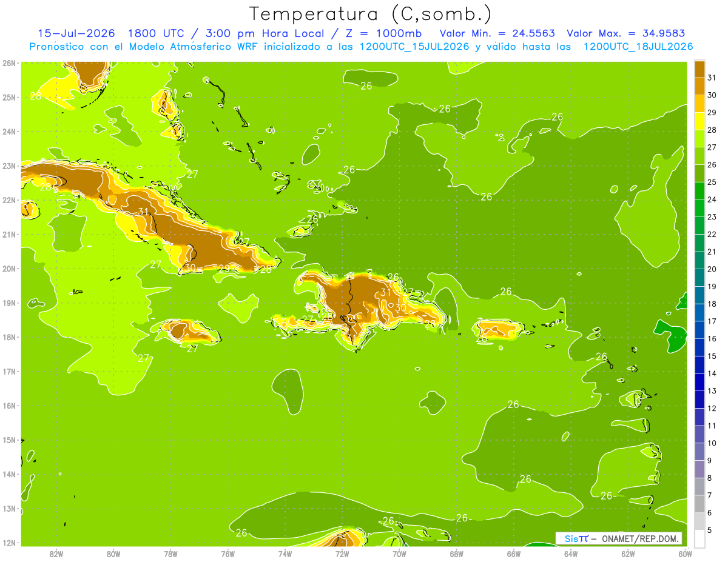
Task: Click the '1800 UTC' time label
Action: point(157,33)
